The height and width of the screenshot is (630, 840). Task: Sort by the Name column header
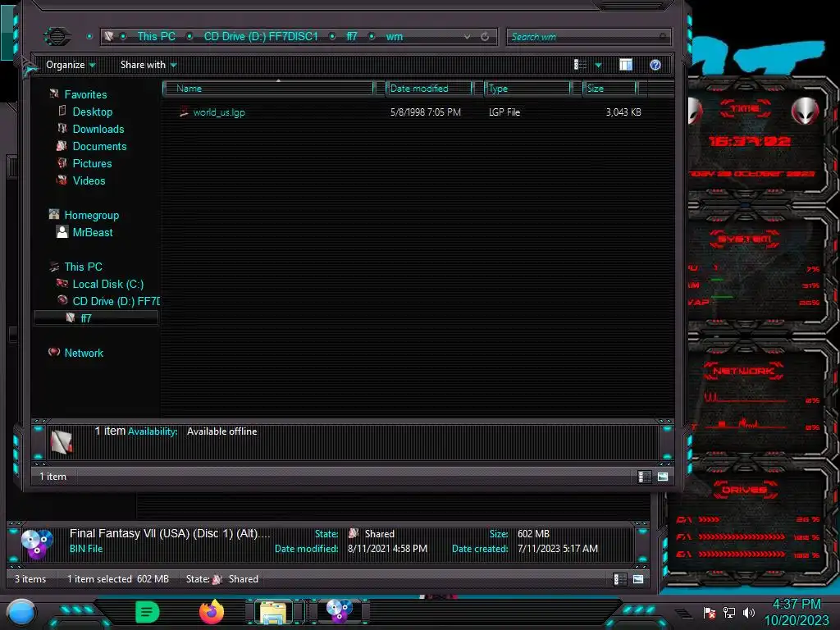[x=268, y=89]
